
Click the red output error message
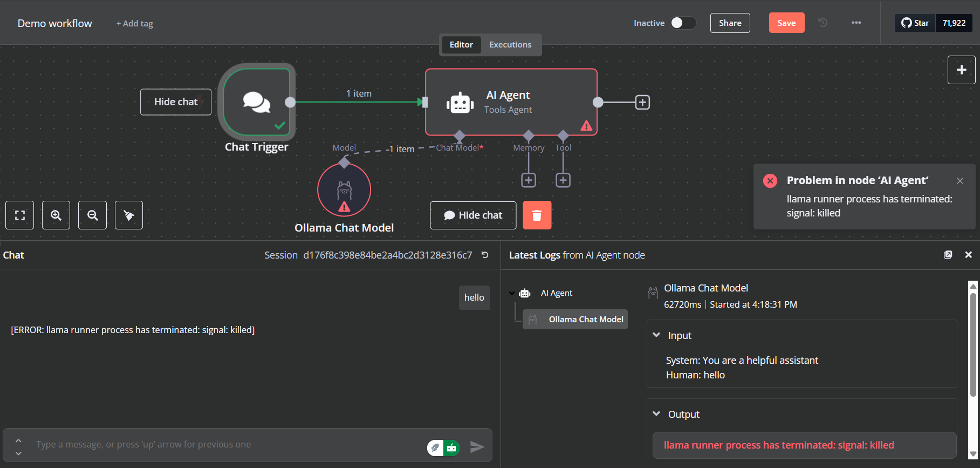click(x=779, y=445)
